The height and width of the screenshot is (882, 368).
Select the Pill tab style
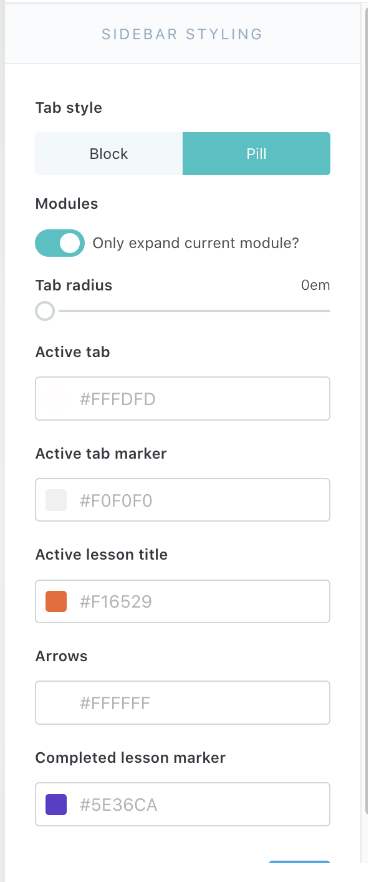point(257,154)
